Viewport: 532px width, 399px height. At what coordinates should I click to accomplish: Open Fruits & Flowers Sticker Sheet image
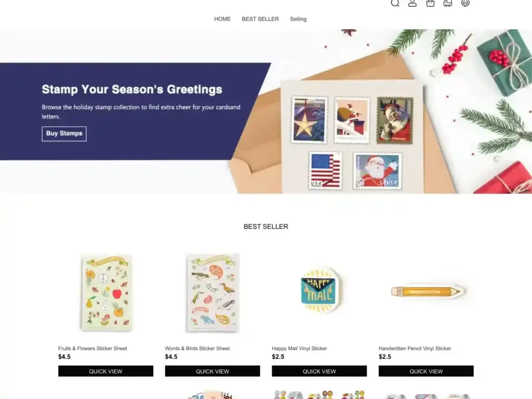pyautogui.click(x=106, y=293)
